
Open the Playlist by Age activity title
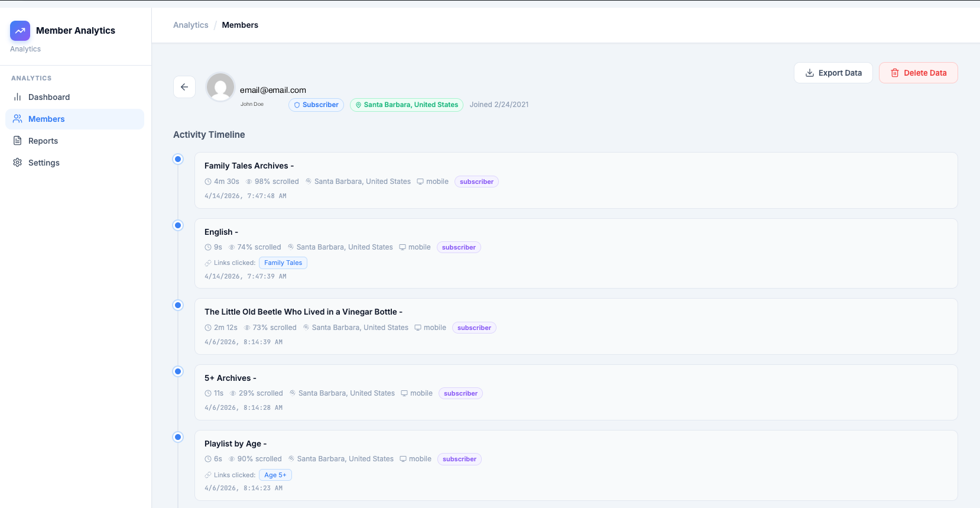(x=235, y=444)
